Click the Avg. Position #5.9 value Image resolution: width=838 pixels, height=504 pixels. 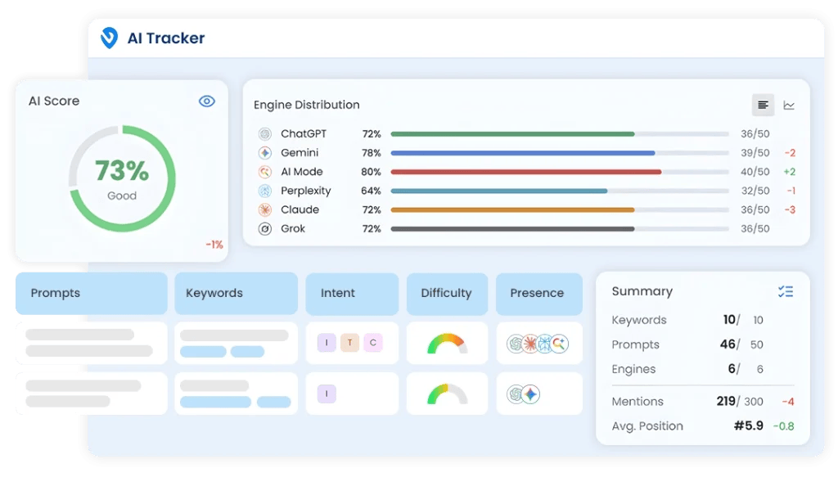click(x=748, y=425)
